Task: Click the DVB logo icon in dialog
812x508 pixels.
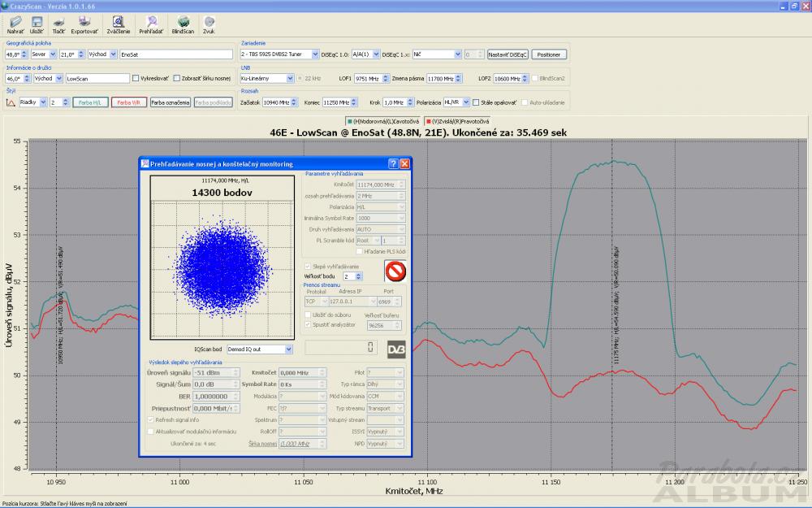Action: (396, 349)
